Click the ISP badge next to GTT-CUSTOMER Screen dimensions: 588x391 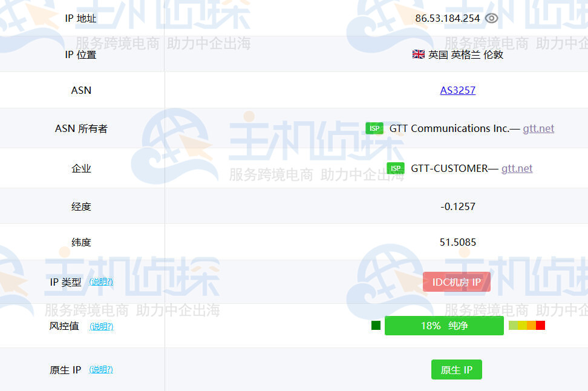tap(396, 168)
